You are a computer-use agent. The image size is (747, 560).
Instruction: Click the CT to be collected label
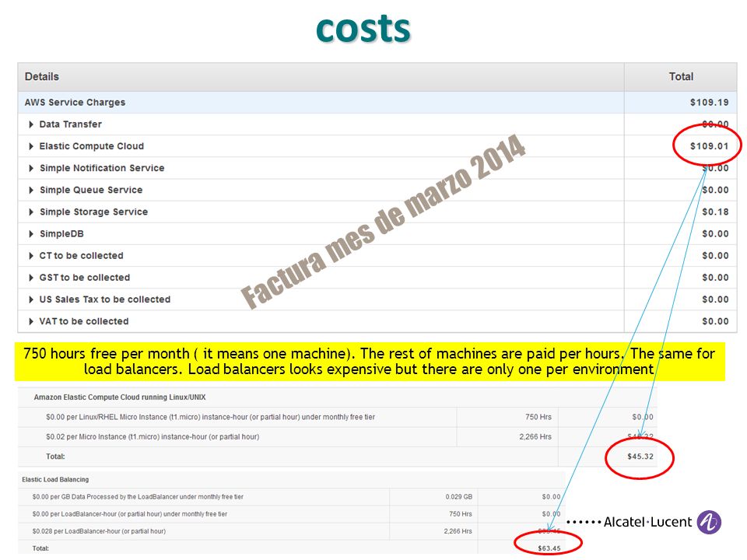pyautogui.click(x=81, y=256)
